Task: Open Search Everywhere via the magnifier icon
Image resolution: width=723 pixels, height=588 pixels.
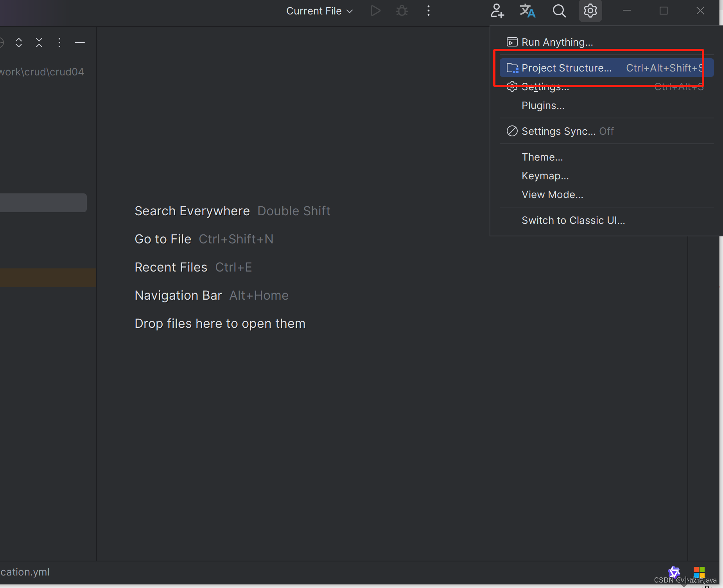Action: [x=559, y=11]
